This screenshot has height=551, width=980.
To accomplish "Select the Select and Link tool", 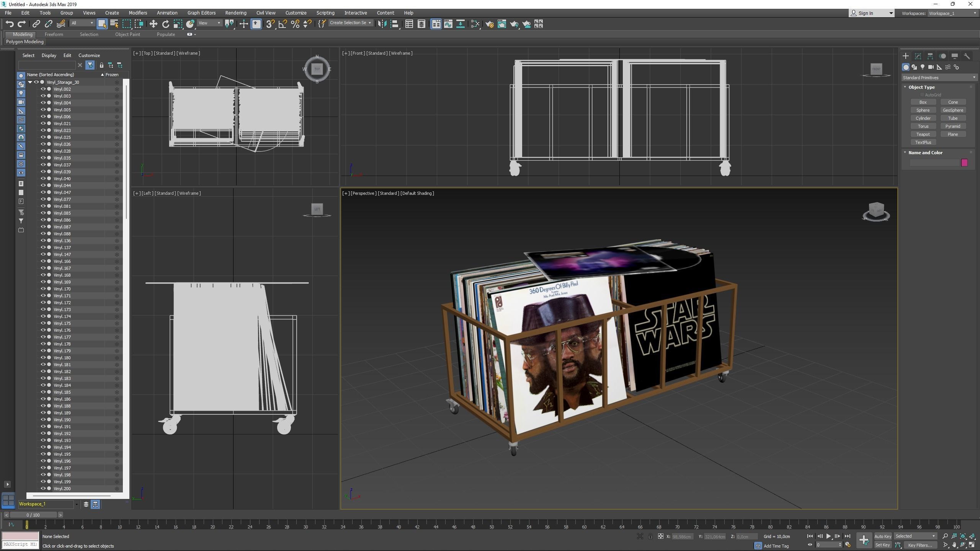I will (x=36, y=24).
